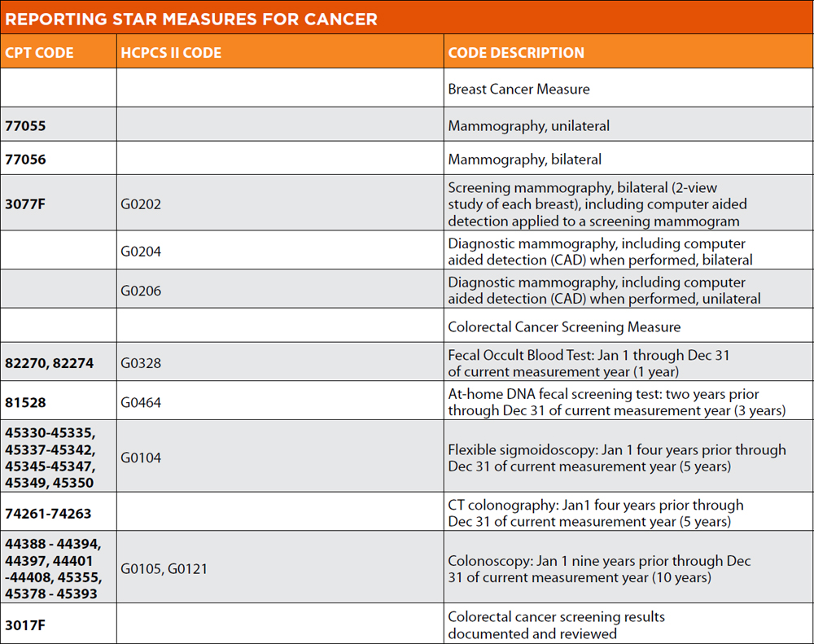Screen dimensions: 814x644
Task: Select the 82270, 82274 CPT code cell
Action: coord(49,363)
